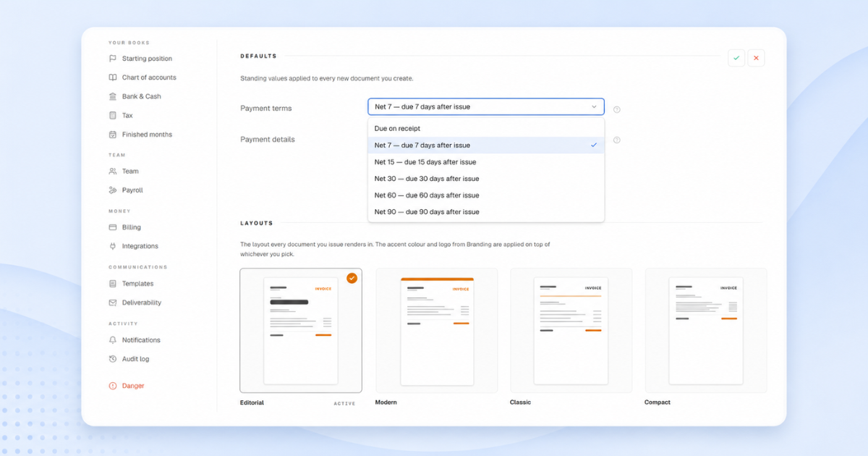
Task: Select Net 60 — due 60 days option
Action: tap(486, 195)
